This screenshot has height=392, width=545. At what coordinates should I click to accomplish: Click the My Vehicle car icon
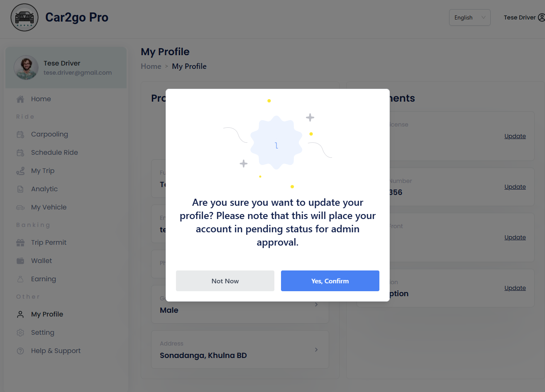point(20,207)
